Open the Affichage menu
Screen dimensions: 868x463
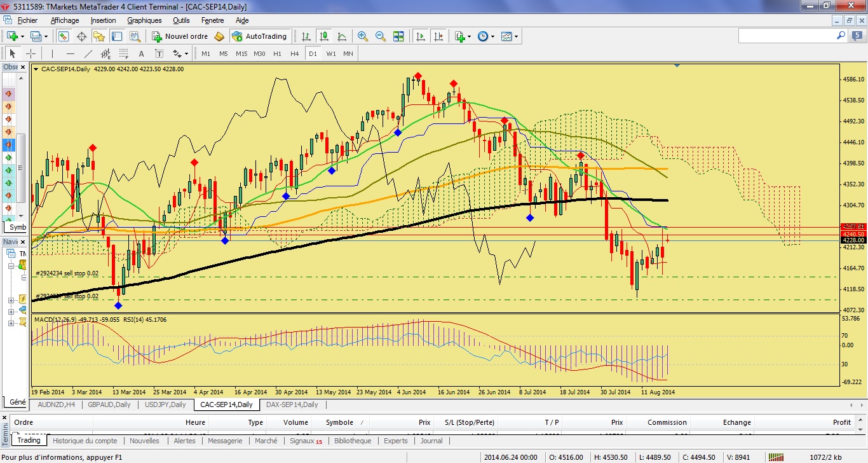coord(65,20)
